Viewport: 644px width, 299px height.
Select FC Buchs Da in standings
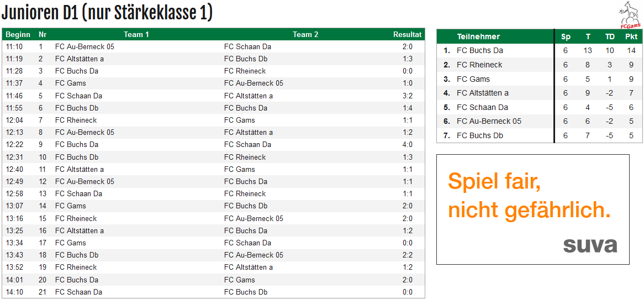click(480, 50)
